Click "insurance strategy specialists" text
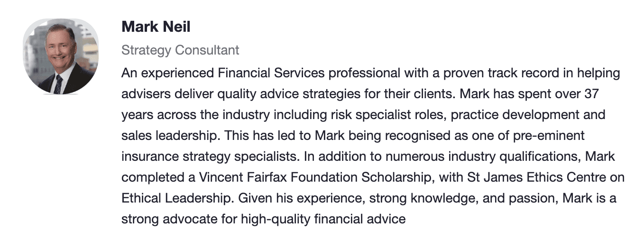Image resolution: width=644 pixels, height=240 pixels. (211, 157)
